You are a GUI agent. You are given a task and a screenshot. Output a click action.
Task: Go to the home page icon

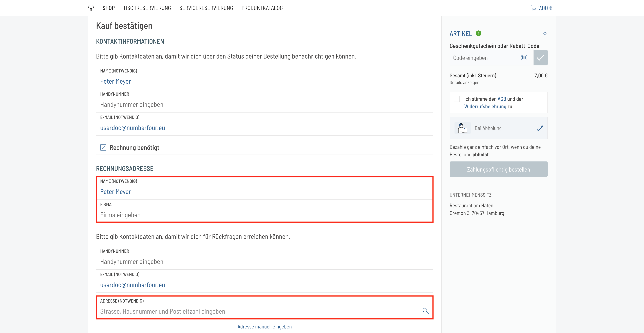click(x=91, y=8)
